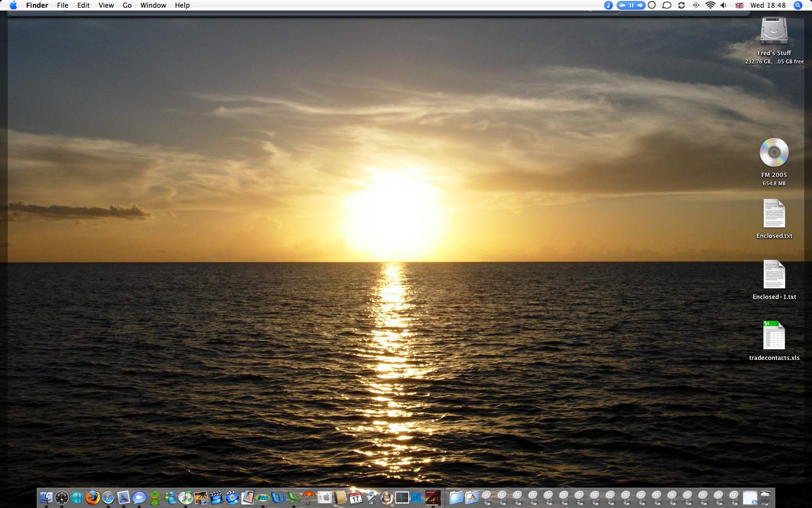Open iMovie clapperboard icon in the Dock
Screen dimensions: 812x508
pos(217,497)
